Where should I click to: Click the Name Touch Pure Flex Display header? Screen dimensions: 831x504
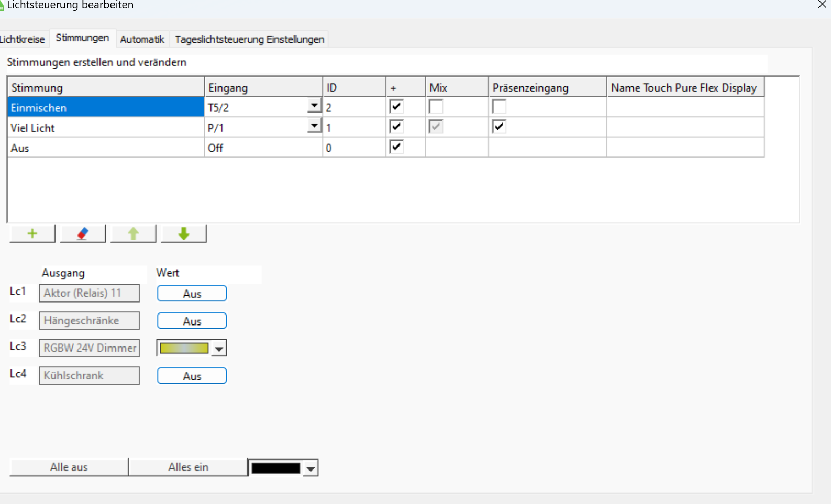coord(685,87)
